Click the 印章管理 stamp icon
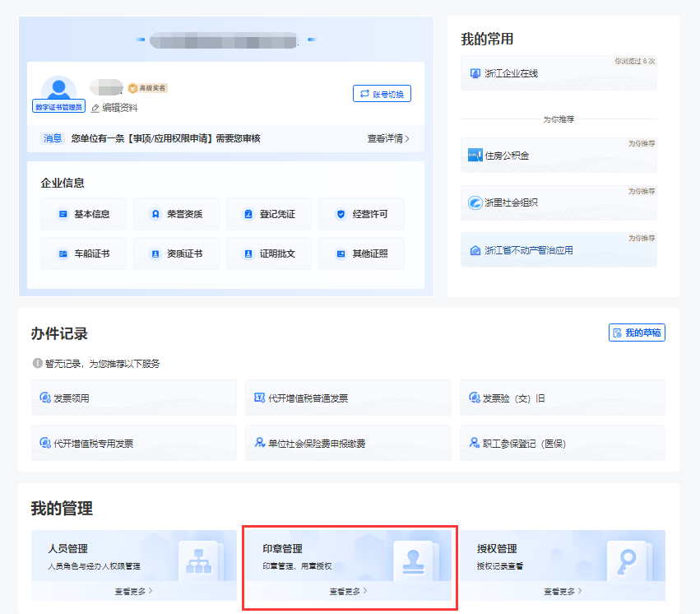The width and height of the screenshot is (700, 614). [x=412, y=561]
